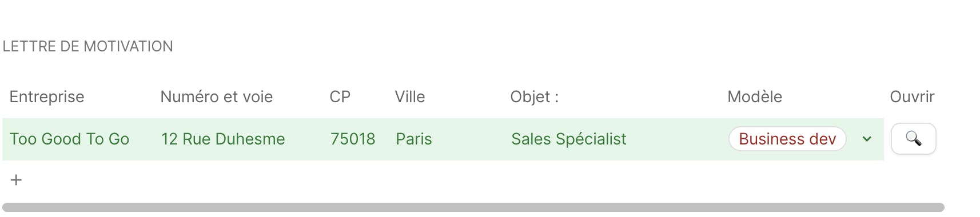Click the LETTRE DE MOTIVATION section title
The height and width of the screenshot is (217, 980).
[87, 46]
